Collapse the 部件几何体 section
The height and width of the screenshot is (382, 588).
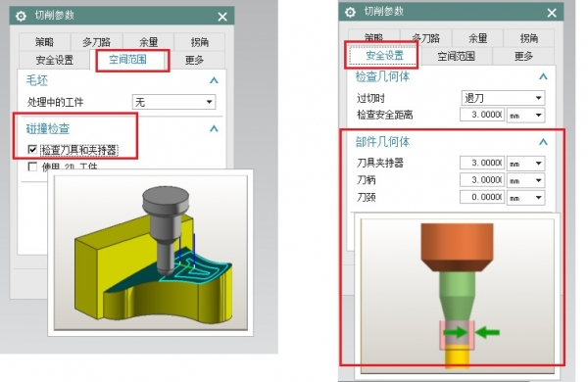pyautogui.click(x=543, y=142)
